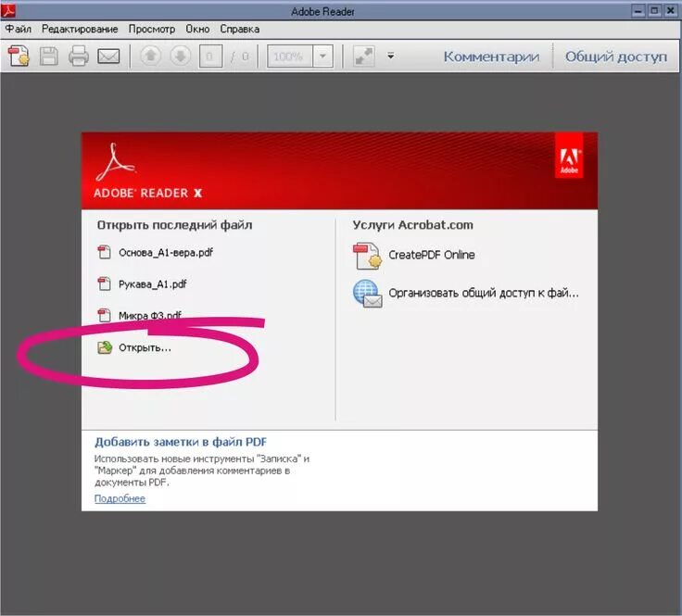The width and height of the screenshot is (682, 616).
Task: Open the Комментарии pane
Action: pos(491,57)
